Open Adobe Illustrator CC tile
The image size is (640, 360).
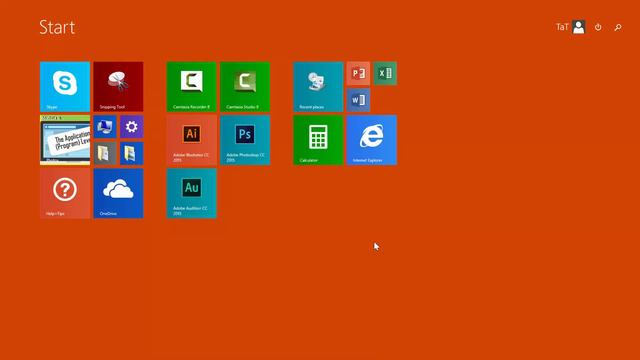pyautogui.click(x=191, y=140)
